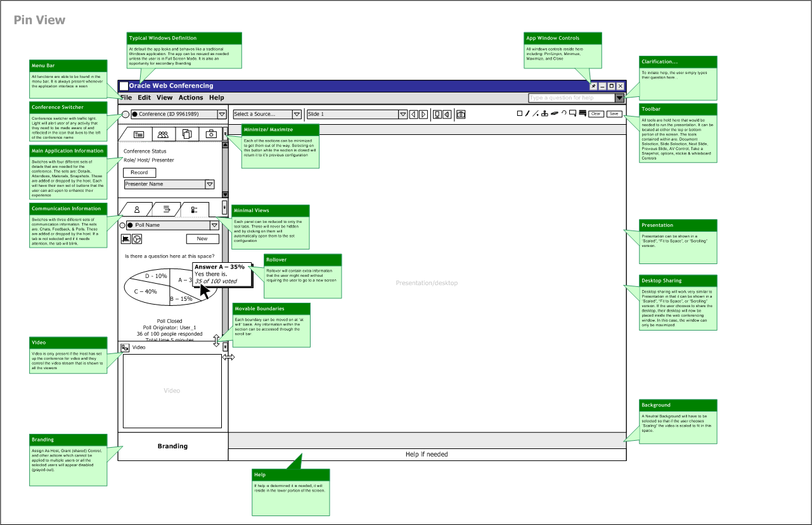Expand the Slide 1 dropdown

click(403, 114)
